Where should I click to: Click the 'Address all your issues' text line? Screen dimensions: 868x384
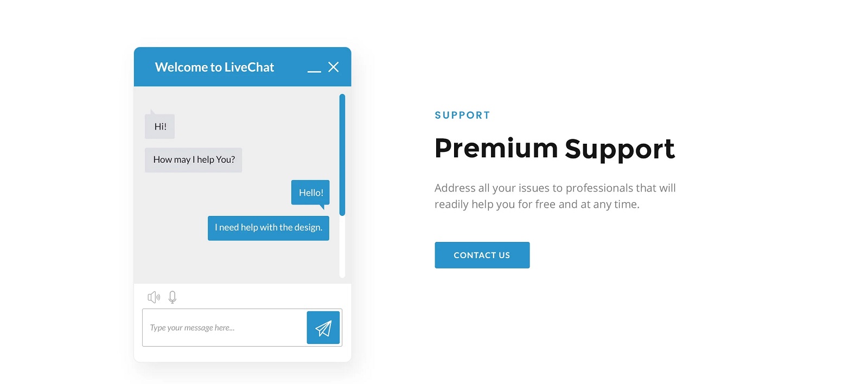click(x=555, y=188)
